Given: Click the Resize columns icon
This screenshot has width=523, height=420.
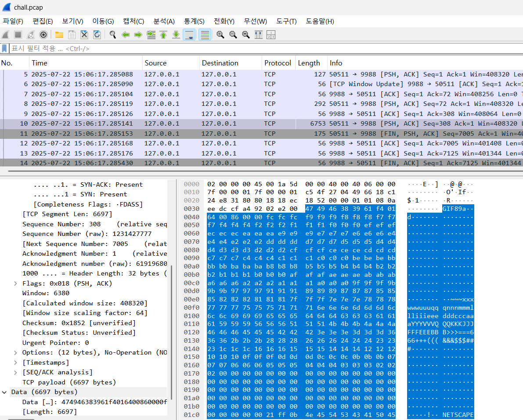Looking at the screenshot, I should (259, 35).
